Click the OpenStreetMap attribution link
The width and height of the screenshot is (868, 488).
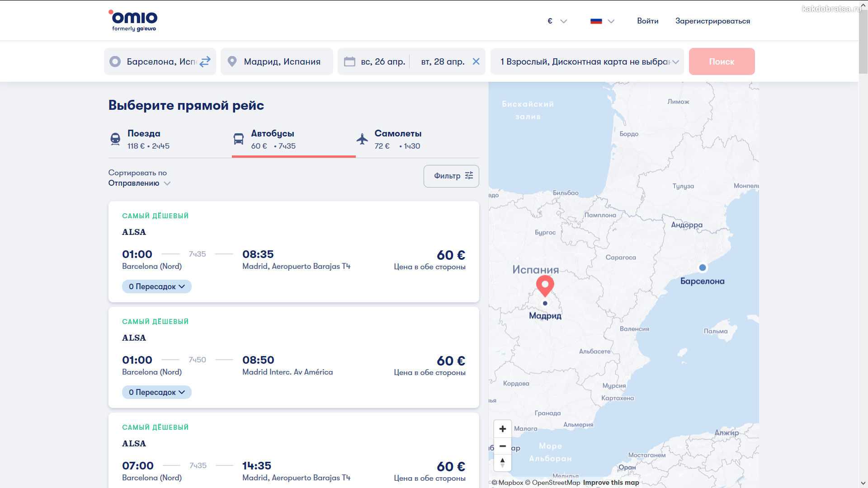(x=552, y=483)
